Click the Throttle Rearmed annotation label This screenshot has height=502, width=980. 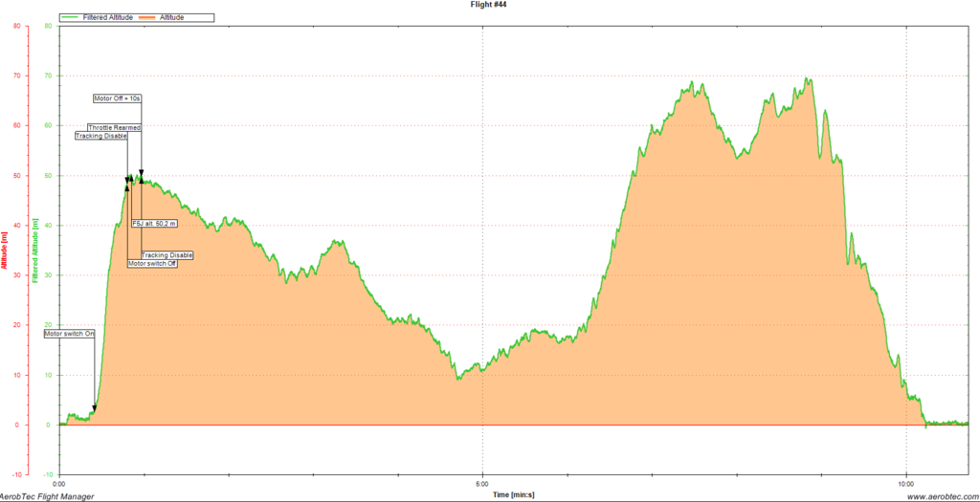pos(114,127)
